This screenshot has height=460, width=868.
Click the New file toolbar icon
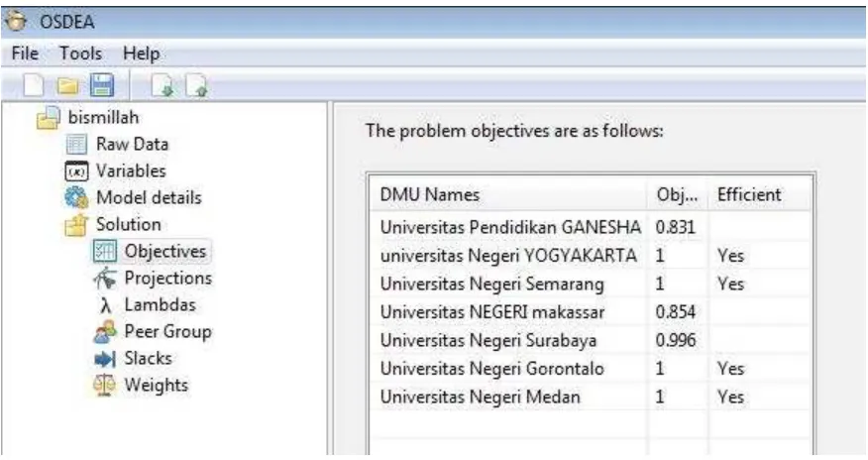tap(34, 86)
